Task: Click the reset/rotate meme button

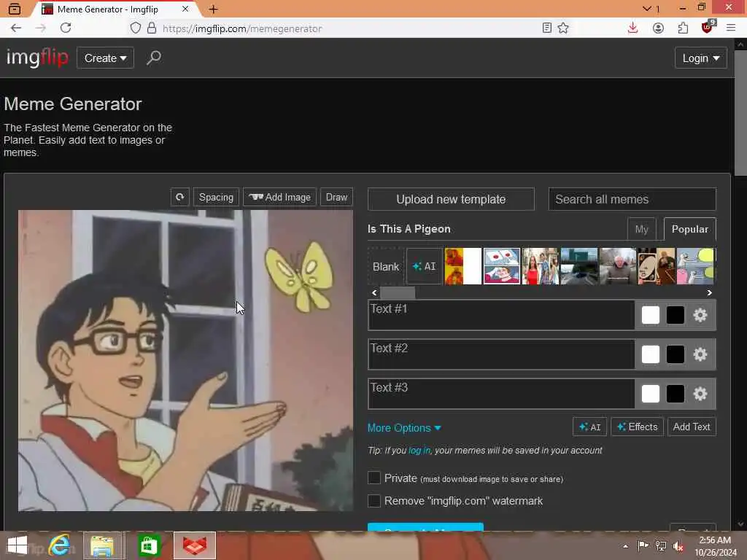Action: point(179,197)
